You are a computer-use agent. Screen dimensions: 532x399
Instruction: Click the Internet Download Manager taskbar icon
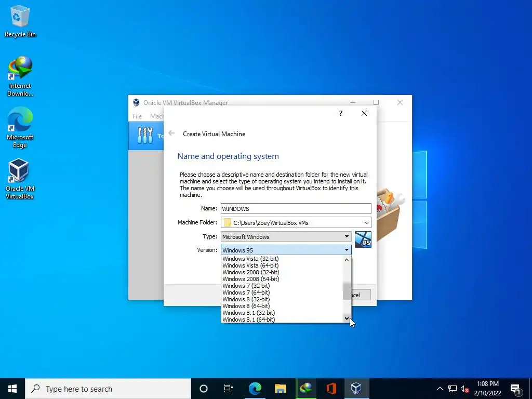pyautogui.click(x=305, y=389)
